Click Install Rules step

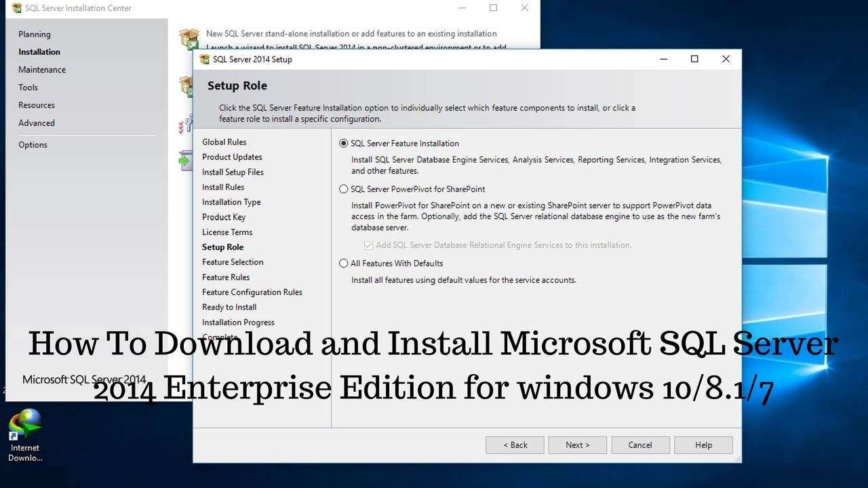[x=223, y=187]
